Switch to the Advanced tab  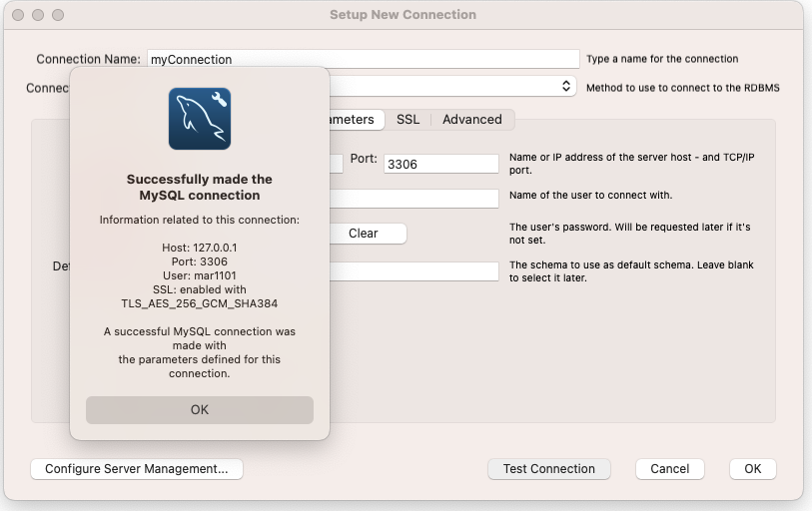[472, 120]
